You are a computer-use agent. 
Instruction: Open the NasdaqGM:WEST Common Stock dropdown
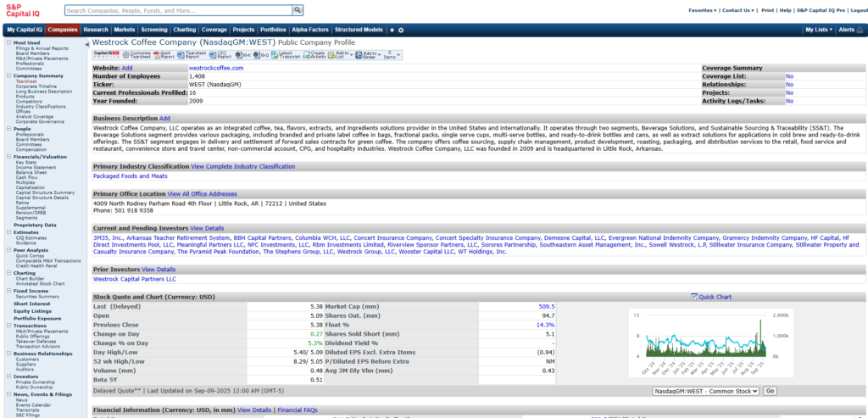(x=705, y=391)
